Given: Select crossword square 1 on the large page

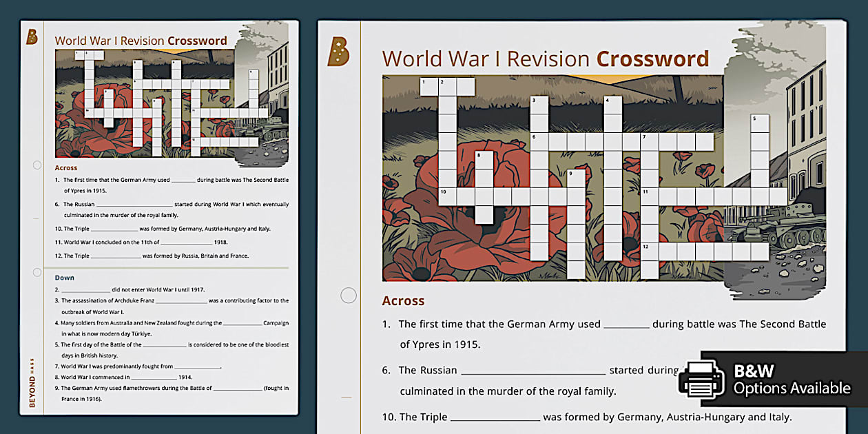Looking at the screenshot, I should coord(429,86).
